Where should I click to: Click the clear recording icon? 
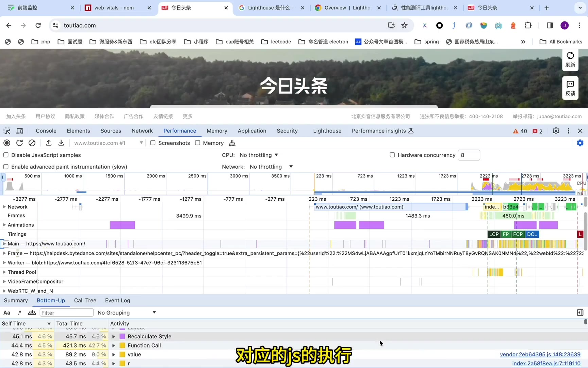tap(32, 143)
